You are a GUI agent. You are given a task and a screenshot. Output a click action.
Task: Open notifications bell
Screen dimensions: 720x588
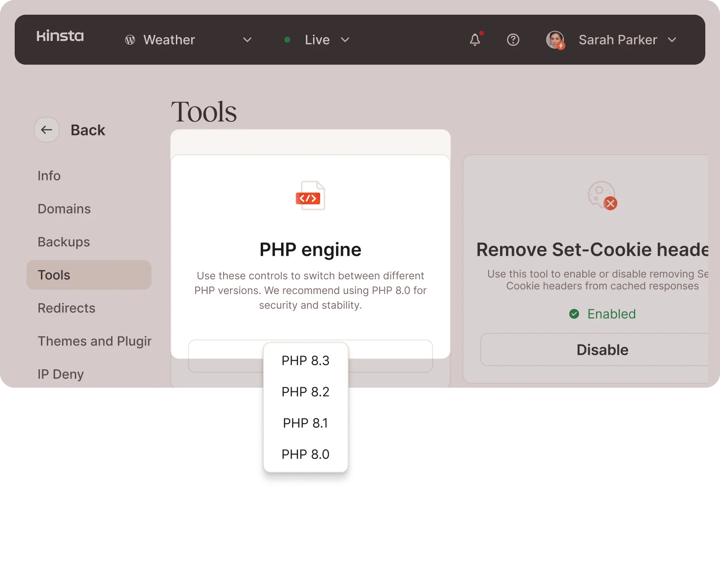pos(475,40)
